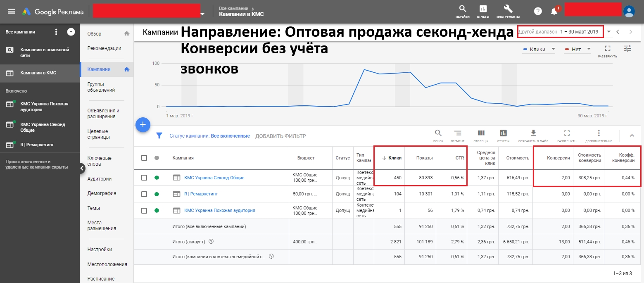Screen dimensions: 644x283
Task: Click the table Отчеты chart icon
Action: tap(503, 133)
